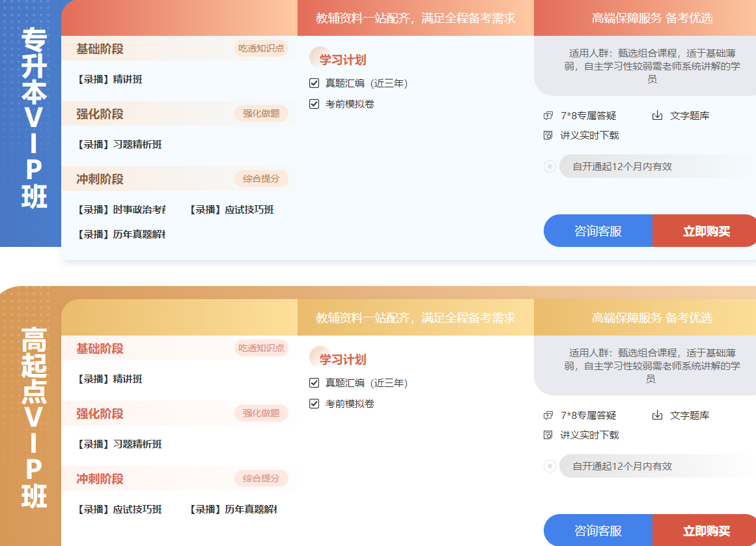Click the 讲义实时下载 icon in 高起点VIP班
This screenshot has width=756, height=546.
tap(548, 435)
